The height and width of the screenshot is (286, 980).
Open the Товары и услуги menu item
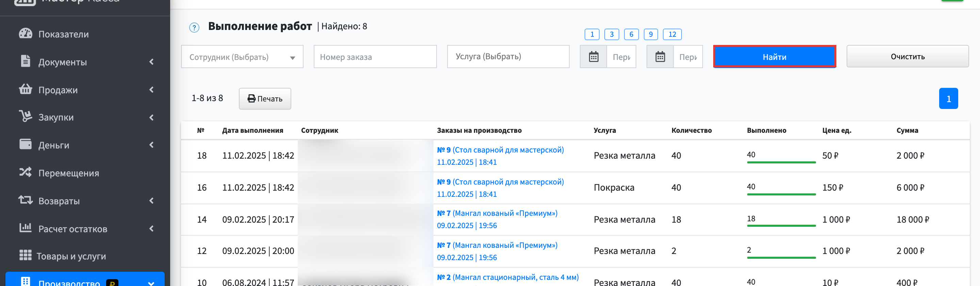click(x=85, y=256)
